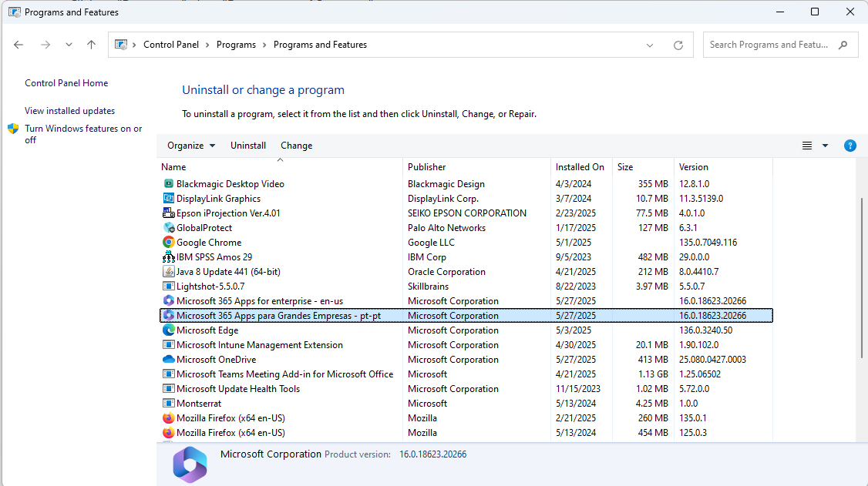Click the Programs breadcrumb

237,45
